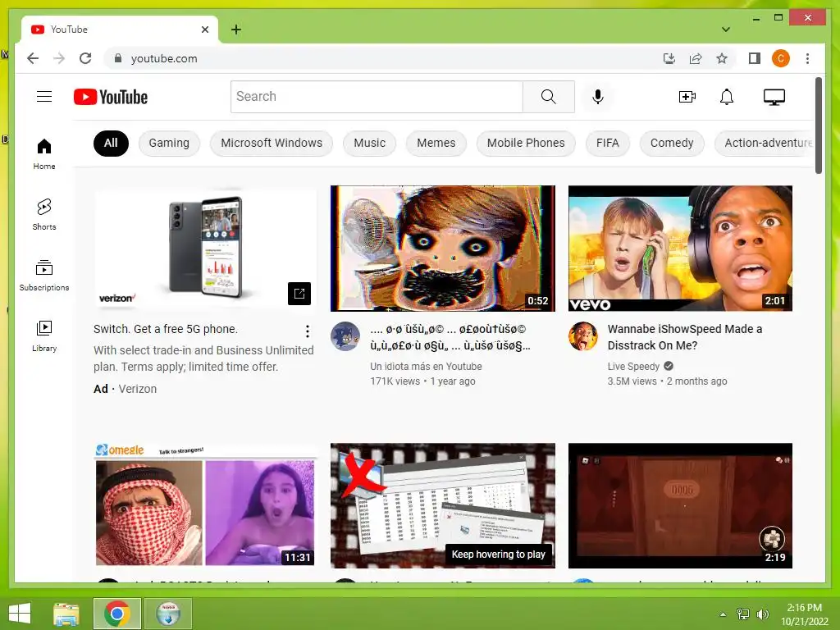Image resolution: width=840 pixels, height=630 pixels.
Task: Reload the YouTube page
Action: pyautogui.click(x=85, y=58)
